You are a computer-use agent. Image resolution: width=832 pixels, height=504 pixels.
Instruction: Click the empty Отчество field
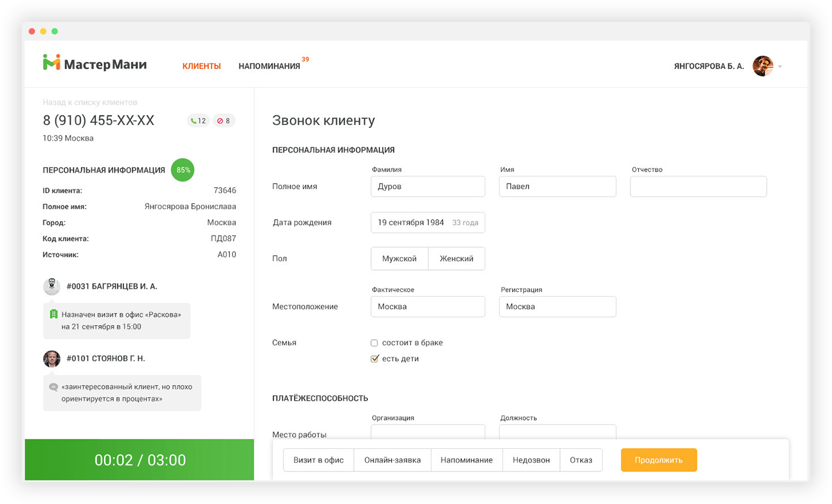click(x=698, y=187)
